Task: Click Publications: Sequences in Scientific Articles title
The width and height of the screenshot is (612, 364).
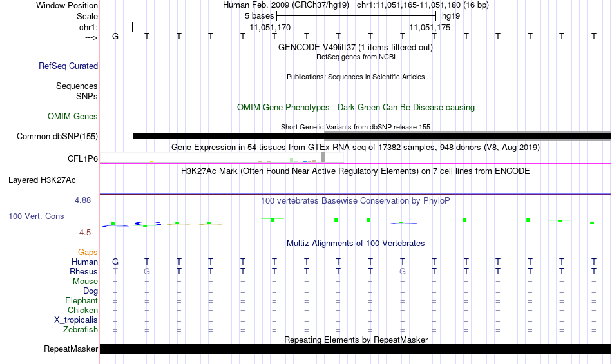Action: 356,77
